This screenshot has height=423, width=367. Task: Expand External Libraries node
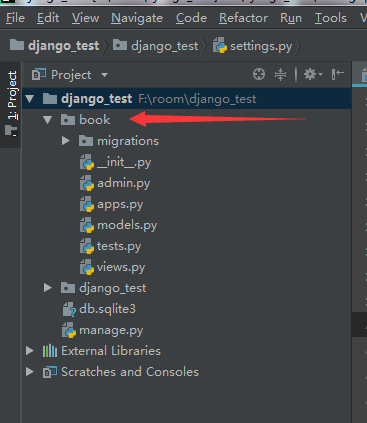point(30,351)
